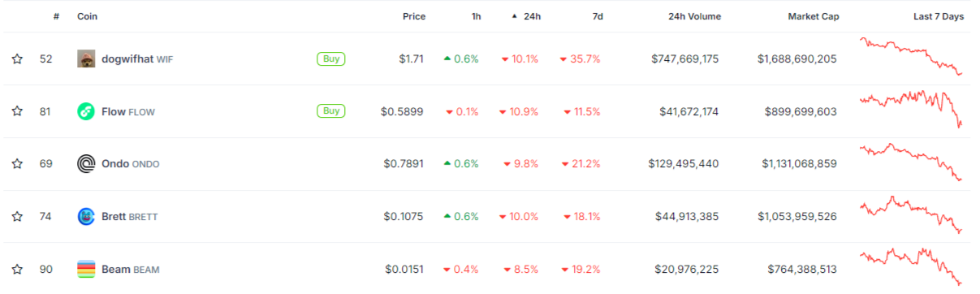This screenshot has width=980, height=294.
Task: Click the dogwifhat coin logo icon
Action: [86, 58]
